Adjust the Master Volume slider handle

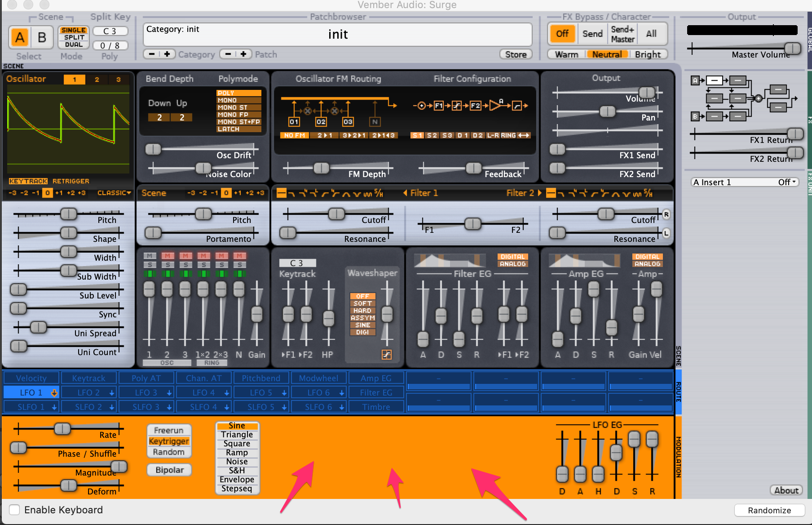pyautogui.click(x=792, y=48)
